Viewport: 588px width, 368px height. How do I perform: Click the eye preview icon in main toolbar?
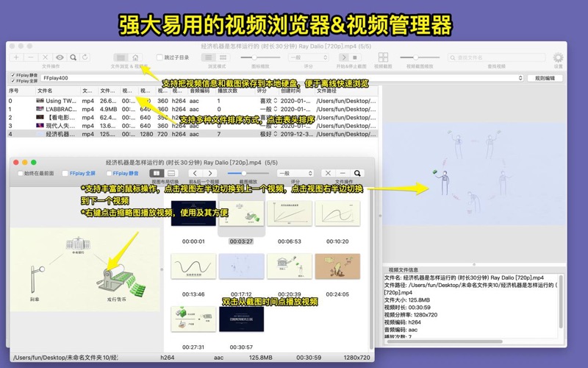pyautogui.click(x=60, y=57)
